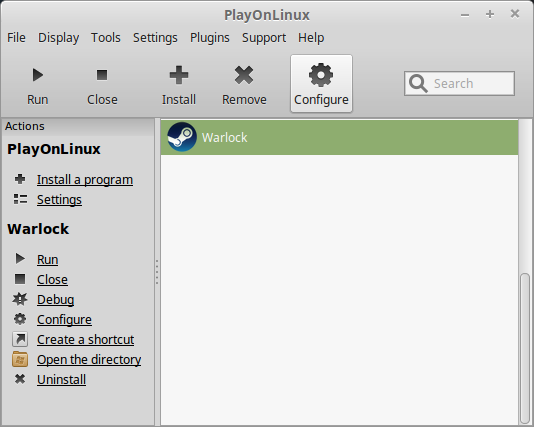Click the Debug link in sidebar
534x427 pixels.
pos(56,300)
